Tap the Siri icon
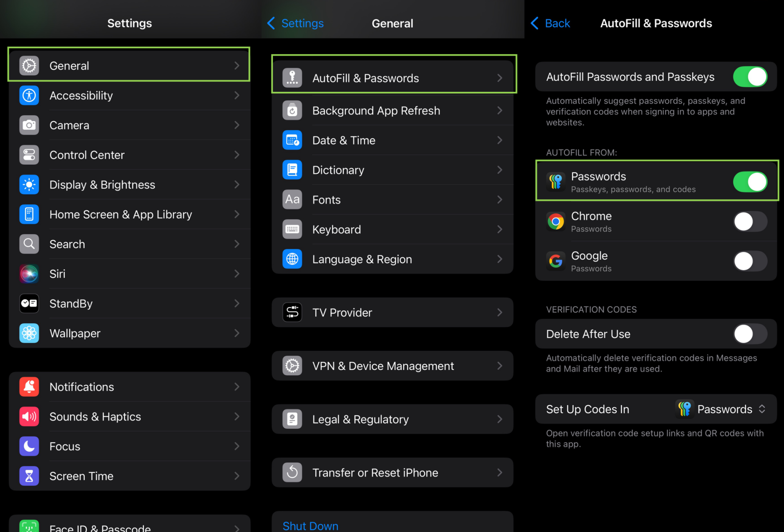The width and height of the screenshot is (784, 532). (x=29, y=273)
